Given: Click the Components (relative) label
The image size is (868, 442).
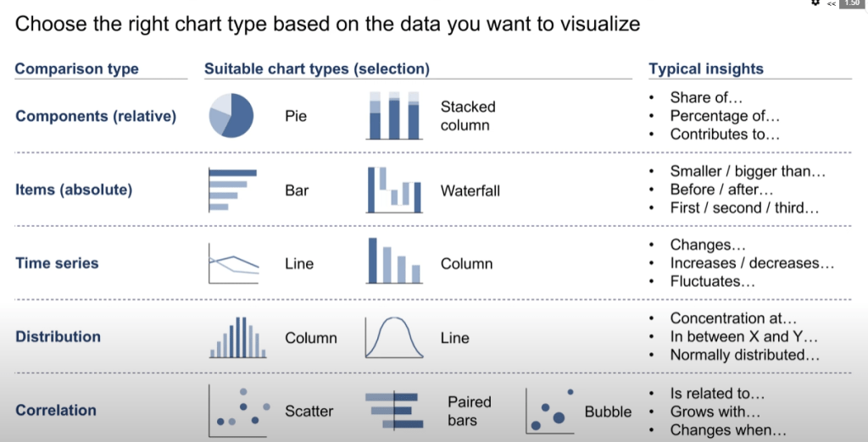Looking at the screenshot, I should [x=96, y=116].
